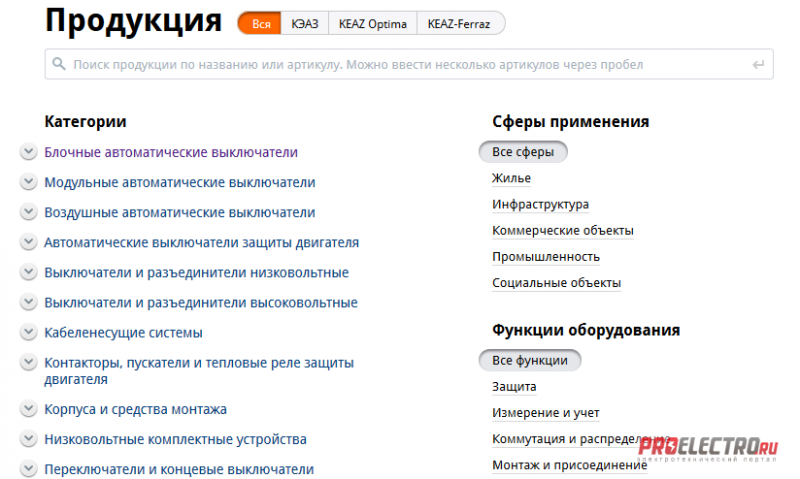This screenshot has width=800, height=479.
Task: Open 'Кабеленесущие системы' link
Action: click(x=123, y=333)
